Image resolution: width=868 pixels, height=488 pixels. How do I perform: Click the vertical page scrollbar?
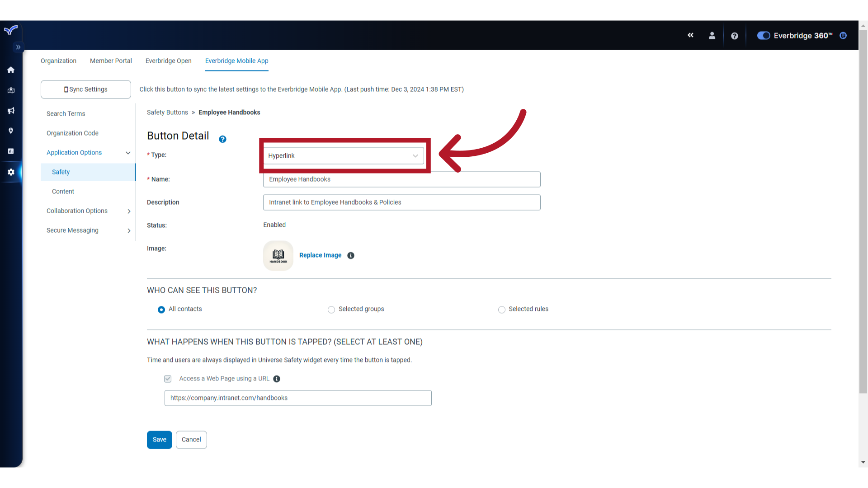coord(863,212)
